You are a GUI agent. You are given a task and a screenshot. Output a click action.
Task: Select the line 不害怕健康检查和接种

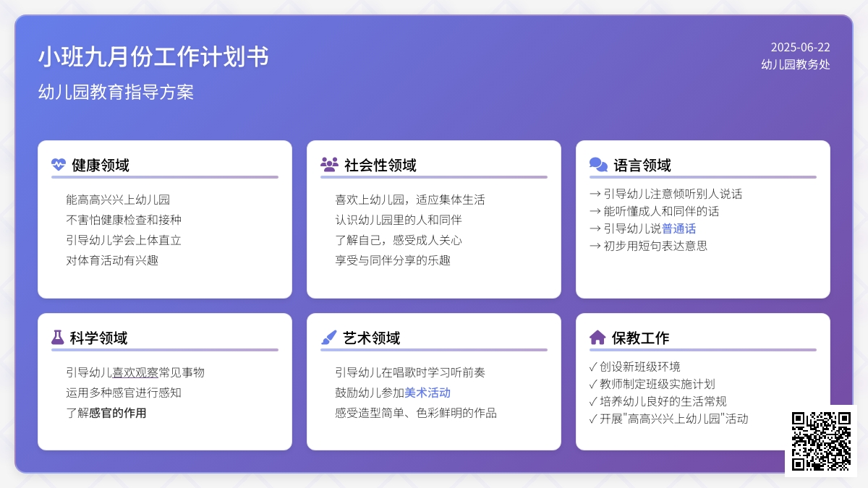coord(124,220)
